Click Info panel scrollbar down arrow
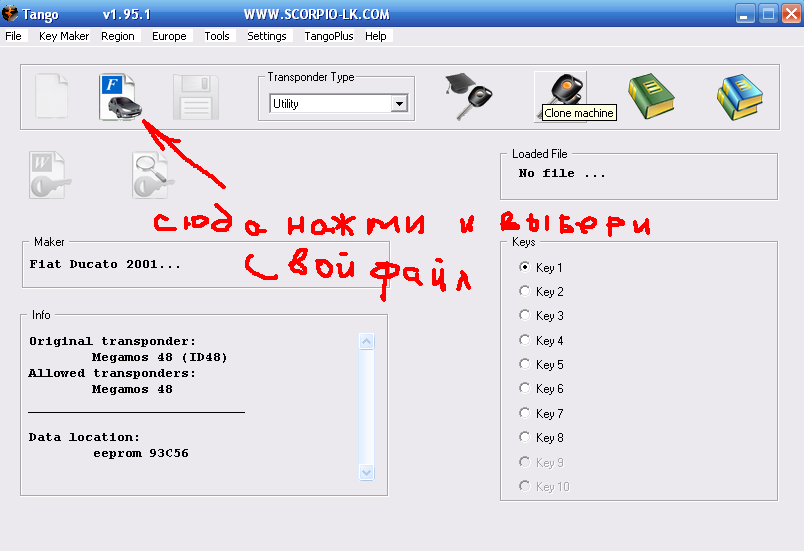Screen dimensions: 804x551 click(x=367, y=472)
